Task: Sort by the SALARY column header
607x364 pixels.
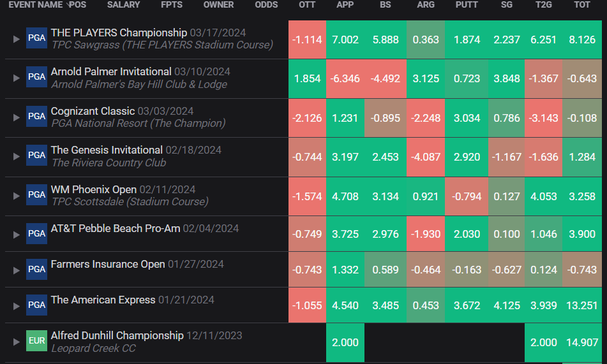Action: [123, 4]
